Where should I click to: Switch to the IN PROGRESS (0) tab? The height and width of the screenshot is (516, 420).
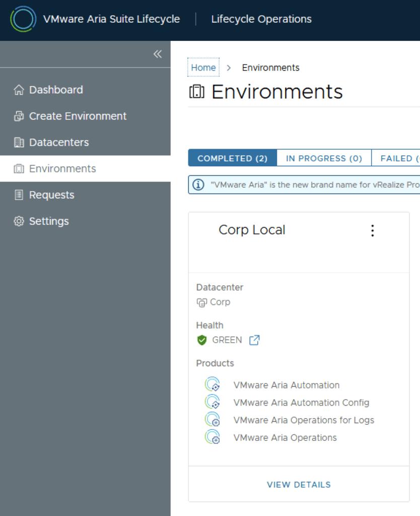click(x=324, y=158)
